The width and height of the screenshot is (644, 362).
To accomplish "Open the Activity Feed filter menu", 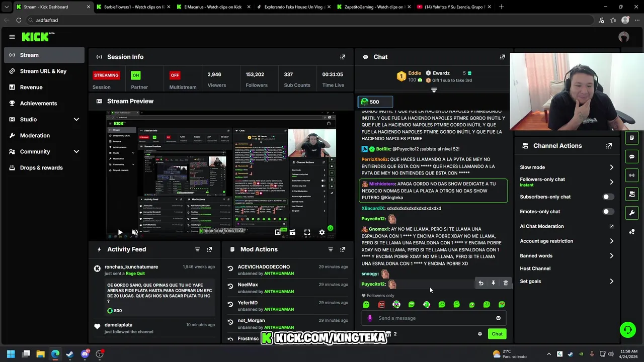I will tap(197, 249).
